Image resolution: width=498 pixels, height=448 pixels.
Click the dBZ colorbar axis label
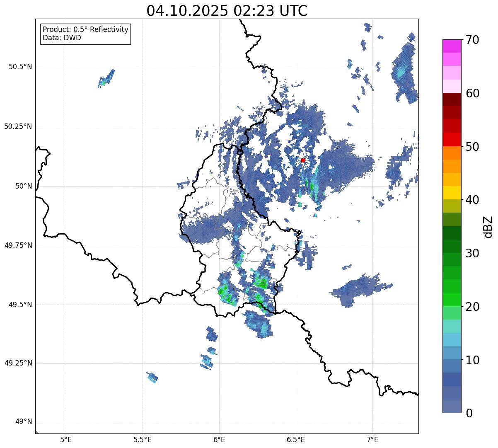pyautogui.click(x=488, y=226)
